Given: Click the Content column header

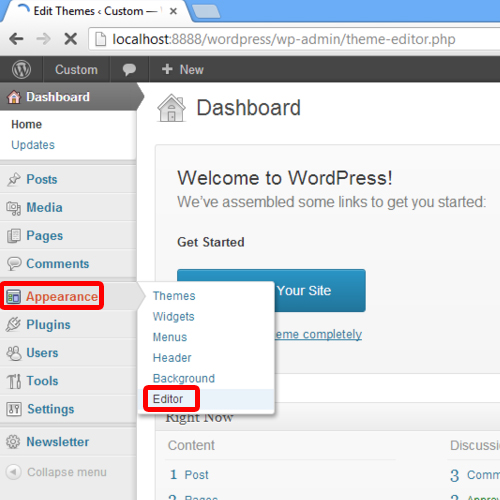Looking at the screenshot, I should tap(191, 445).
